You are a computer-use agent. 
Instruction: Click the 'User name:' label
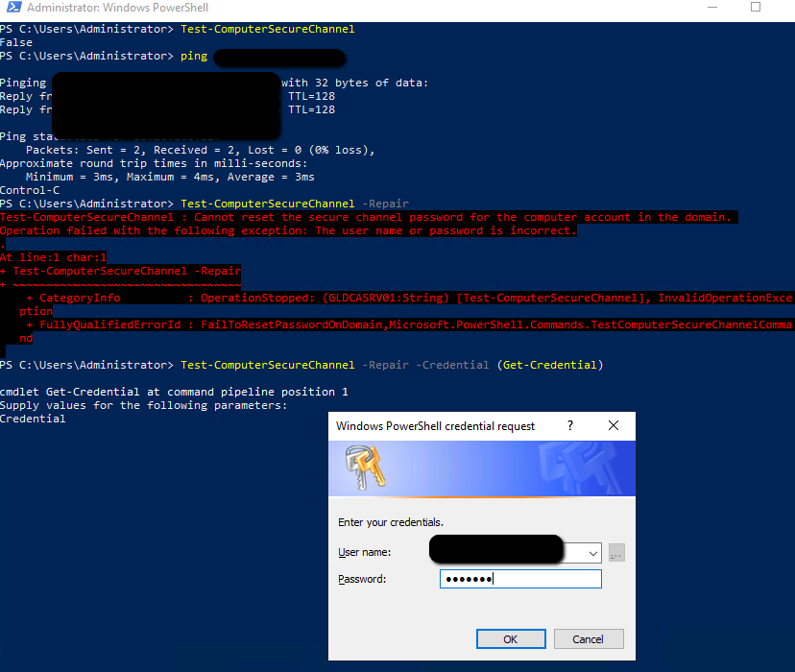click(365, 552)
